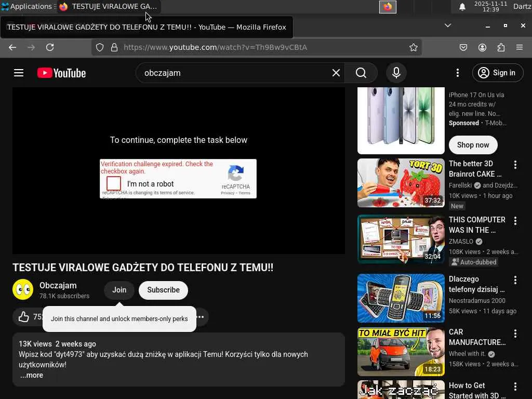Open Firefox application menu
The image size is (532, 399).
pos(520,47)
